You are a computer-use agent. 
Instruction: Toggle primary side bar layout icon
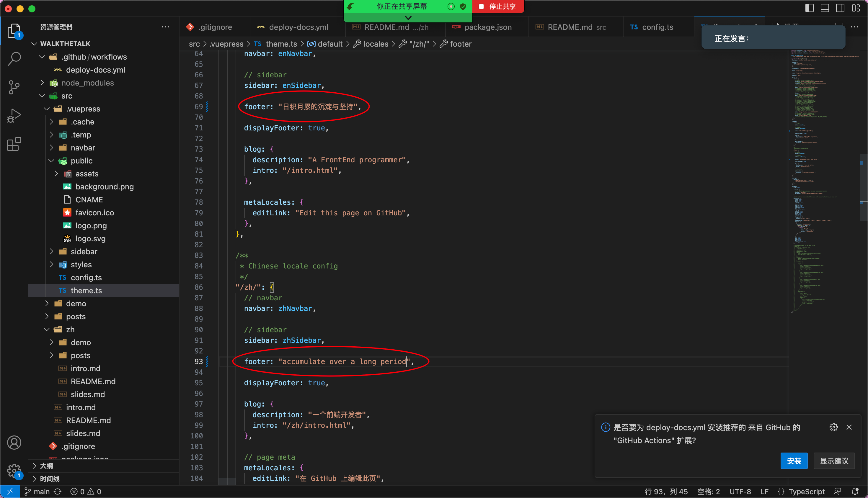coord(810,8)
